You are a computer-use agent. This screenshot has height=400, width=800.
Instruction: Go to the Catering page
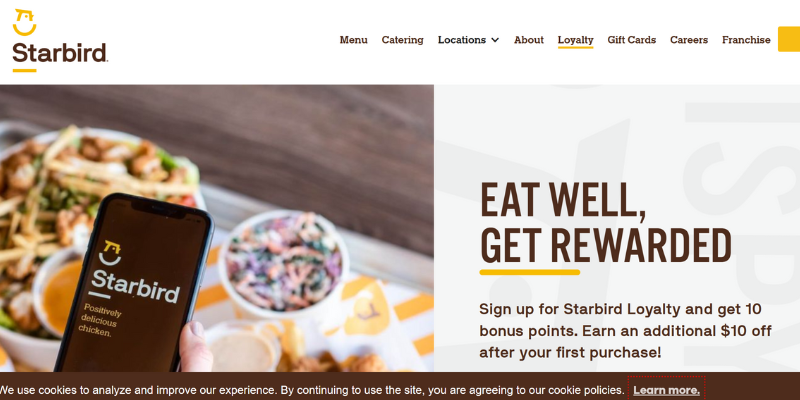(403, 40)
